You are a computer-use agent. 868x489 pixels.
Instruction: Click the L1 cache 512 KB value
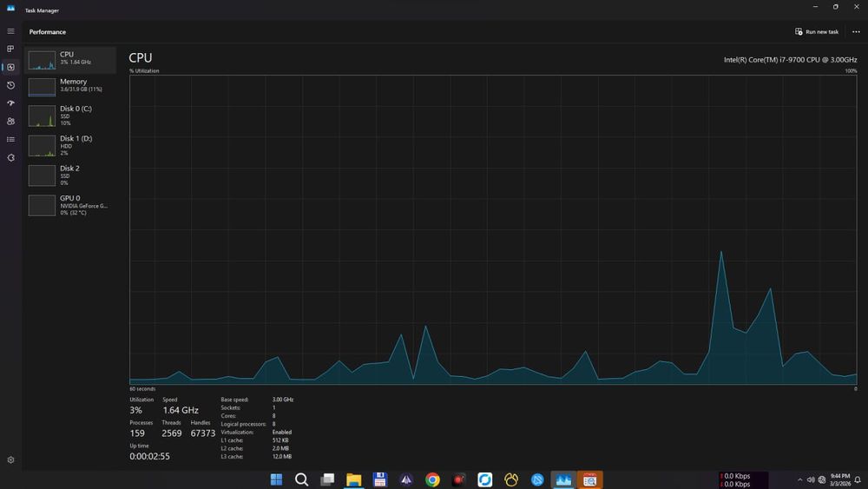(x=280, y=440)
